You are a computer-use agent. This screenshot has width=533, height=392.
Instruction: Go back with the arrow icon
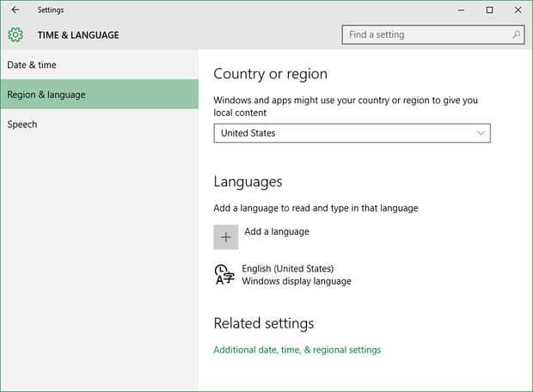pyautogui.click(x=15, y=9)
